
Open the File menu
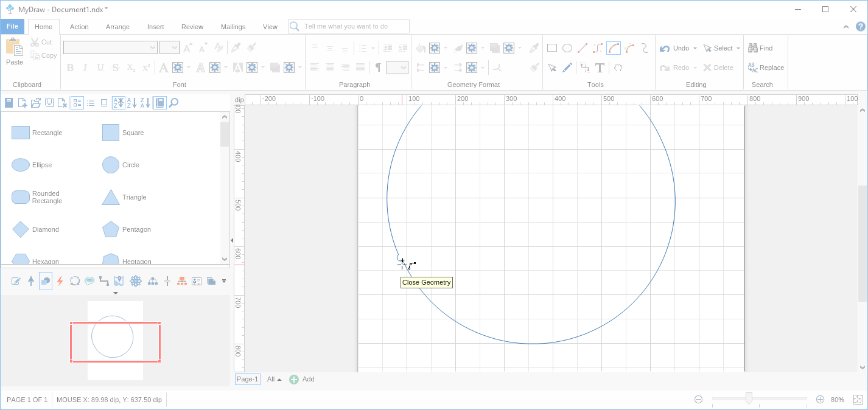(12, 26)
